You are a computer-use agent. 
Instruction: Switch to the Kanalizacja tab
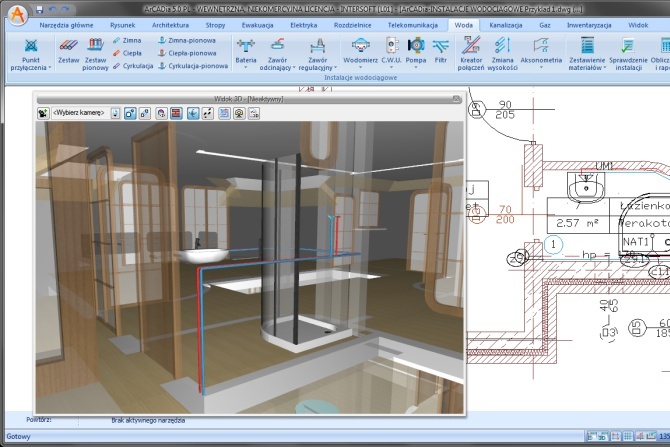[x=505, y=25]
